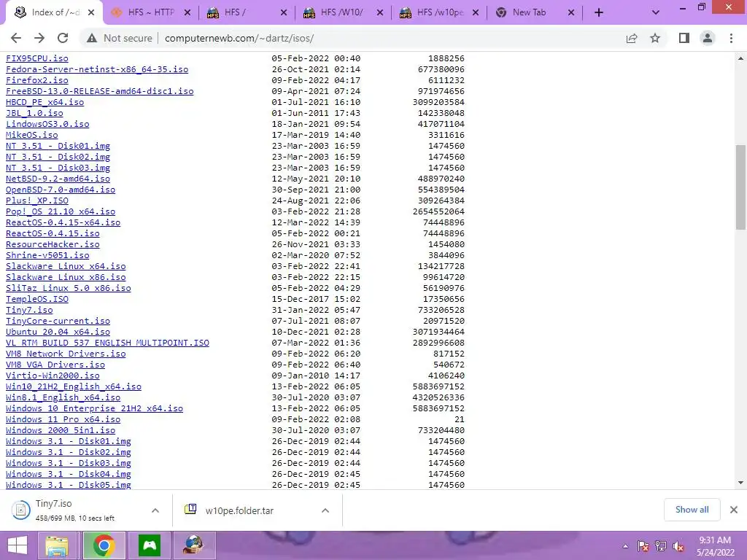Switch to HFS /w10pe tab

439,13
